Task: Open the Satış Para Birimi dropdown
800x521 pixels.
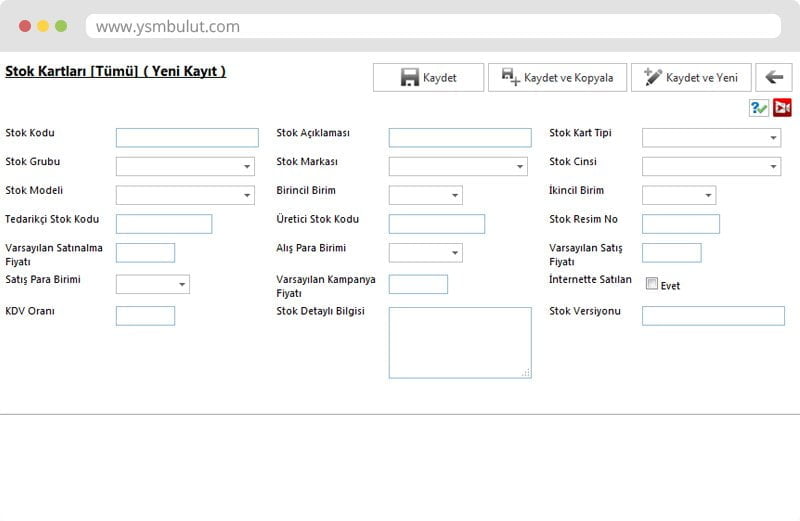Action: [153, 285]
